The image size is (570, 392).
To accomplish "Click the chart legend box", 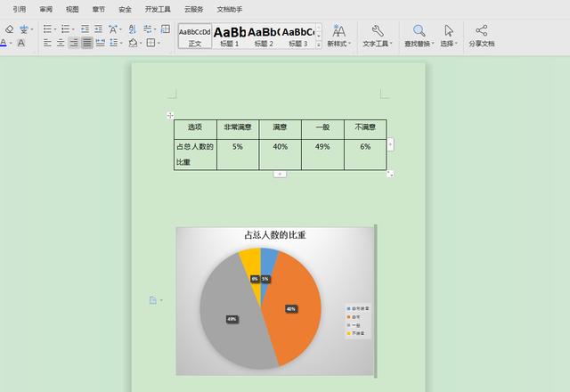I will [x=358, y=321].
